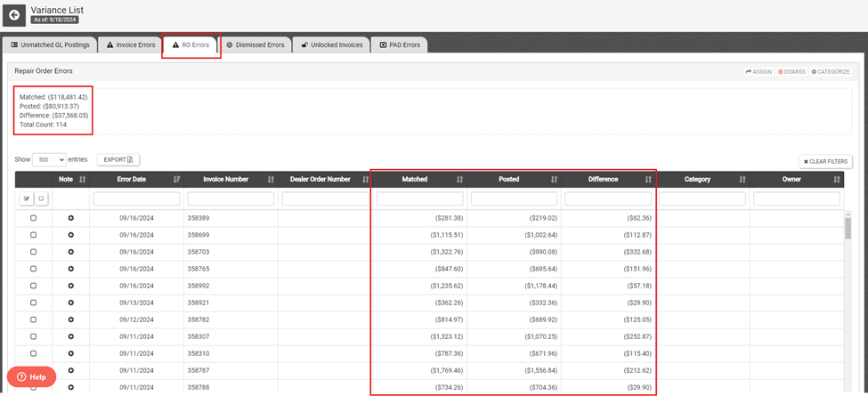Sort by the Matched column sort icon

[x=459, y=179]
